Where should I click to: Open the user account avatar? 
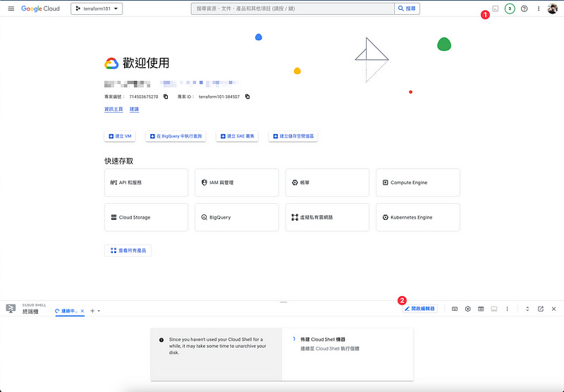(x=553, y=8)
